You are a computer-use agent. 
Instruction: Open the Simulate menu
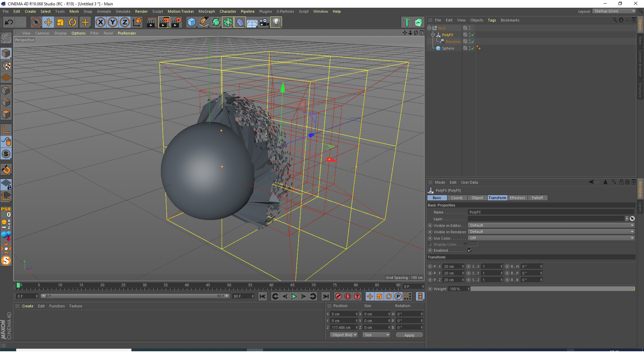point(123,11)
